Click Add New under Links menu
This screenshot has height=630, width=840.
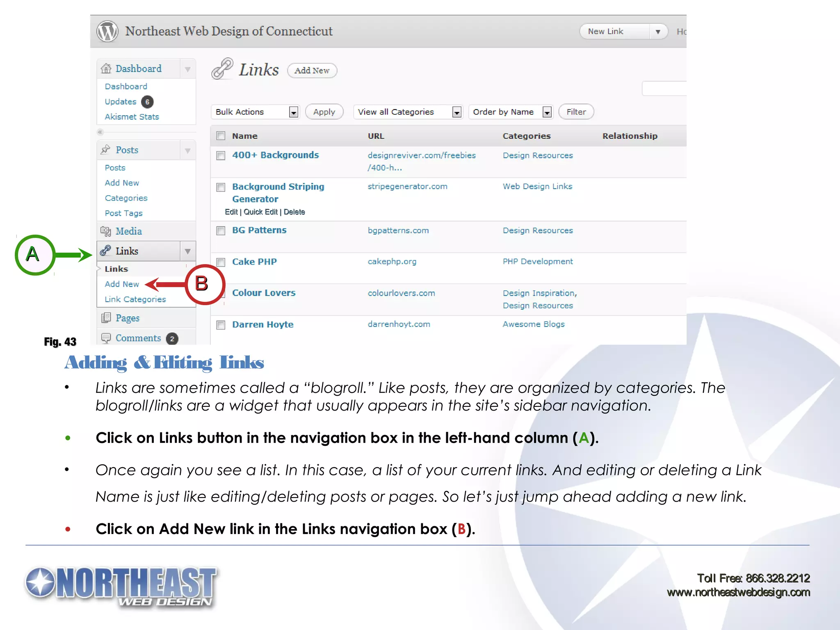point(122,284)
